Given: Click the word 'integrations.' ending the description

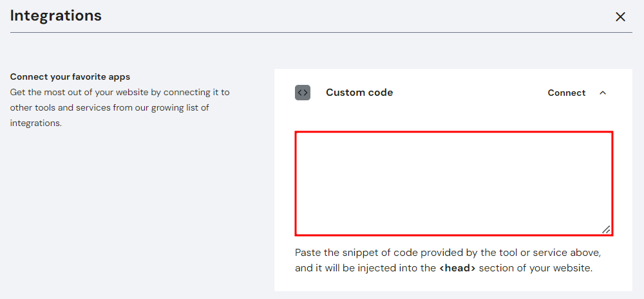Looking at the screenshot, I should [35, 123].
